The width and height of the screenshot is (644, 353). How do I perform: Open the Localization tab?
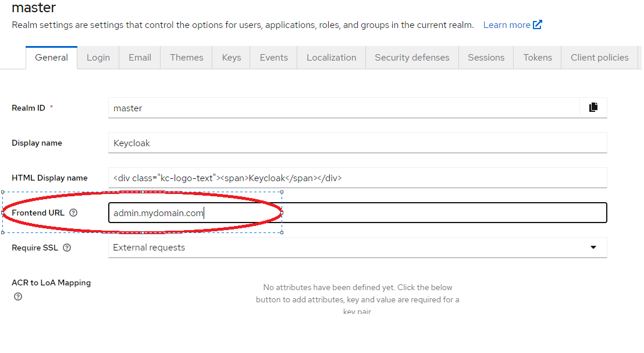click(331, 57)
